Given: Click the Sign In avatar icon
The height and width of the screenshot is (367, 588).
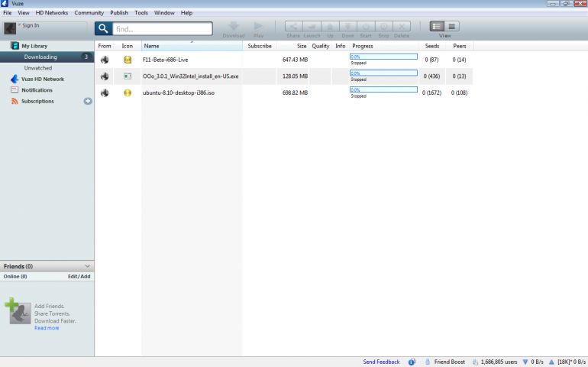Looking at the screenshot, I should point(10,28).
